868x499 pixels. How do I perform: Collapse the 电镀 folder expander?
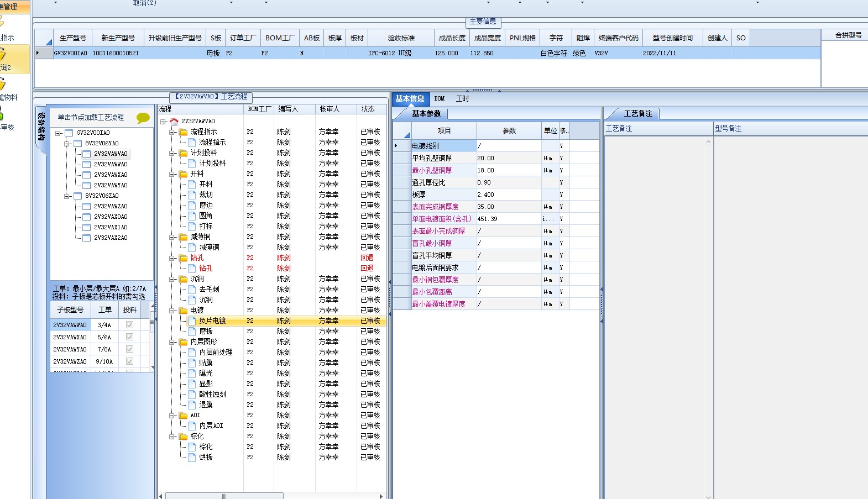click(x=172, y=310)
